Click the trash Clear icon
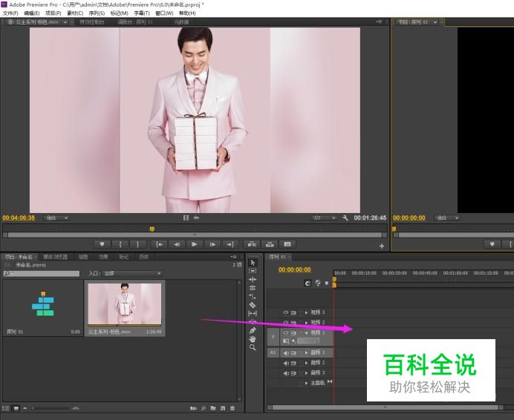The width and height of the screenshot is (514, 420). coord(232,408)
